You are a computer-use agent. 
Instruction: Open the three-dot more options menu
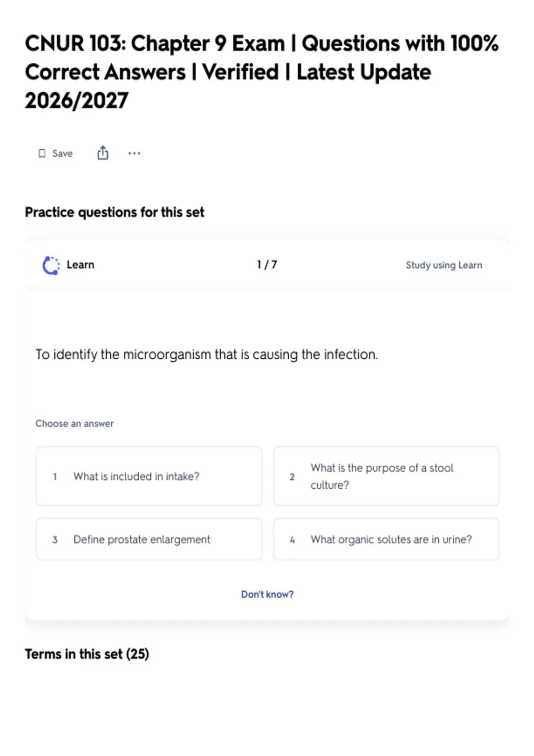(x=134, y=153)
